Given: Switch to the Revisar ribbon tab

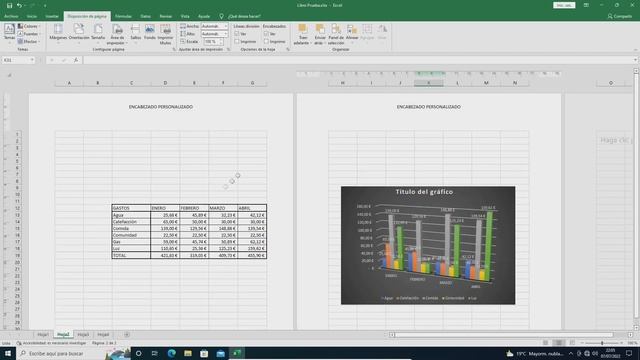Looking at the screenshot, I should point(166,16).
